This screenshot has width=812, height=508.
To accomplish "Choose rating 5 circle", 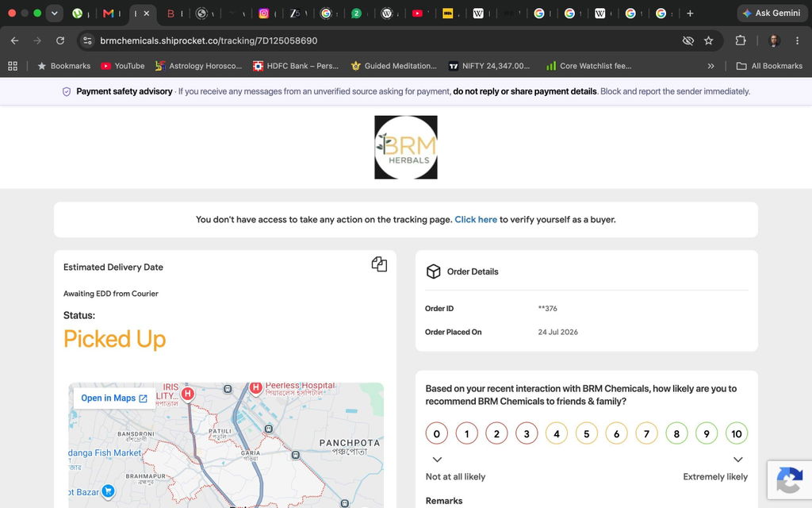I will pyautogui.click(x=587, y=434).
